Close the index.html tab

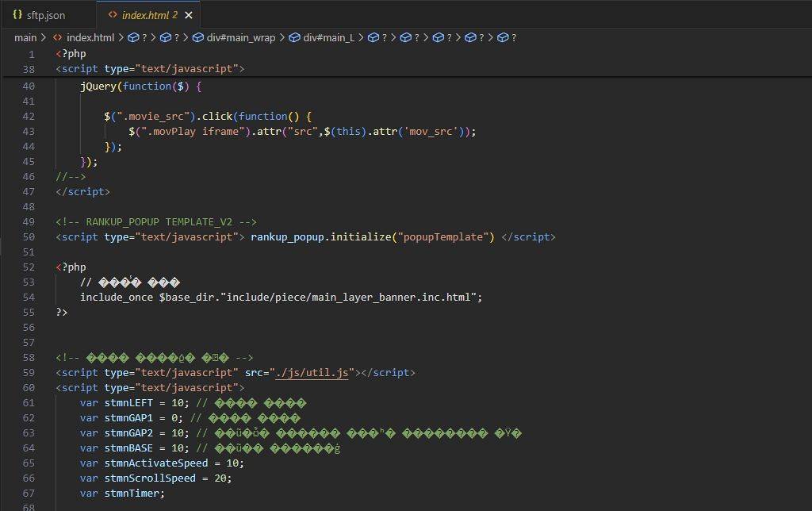coord(188,14)
